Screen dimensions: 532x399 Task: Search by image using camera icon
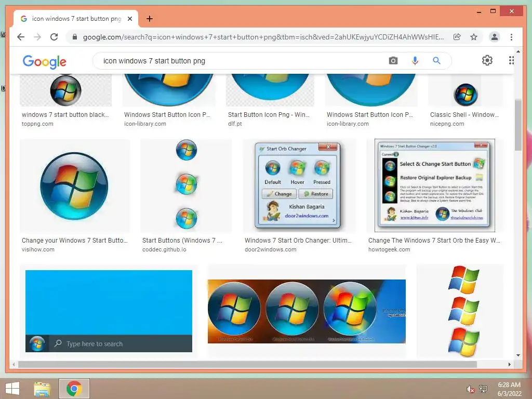coord(393,61)
